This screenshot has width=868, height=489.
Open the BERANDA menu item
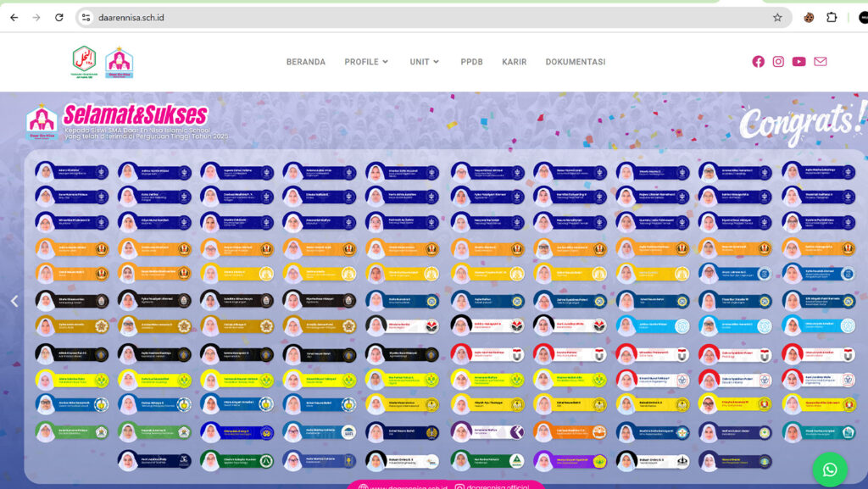(305, 62)
